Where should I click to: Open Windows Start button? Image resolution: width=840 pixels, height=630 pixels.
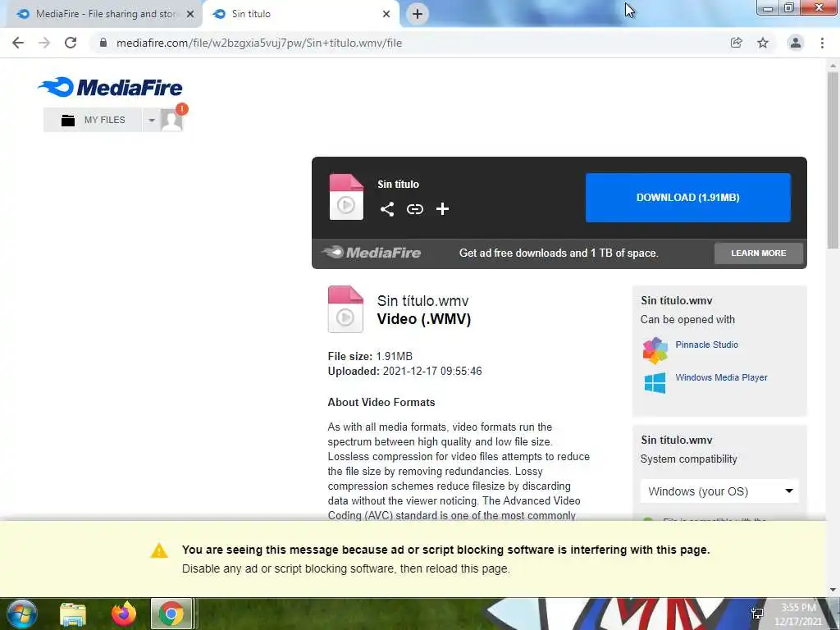[22, 614]
